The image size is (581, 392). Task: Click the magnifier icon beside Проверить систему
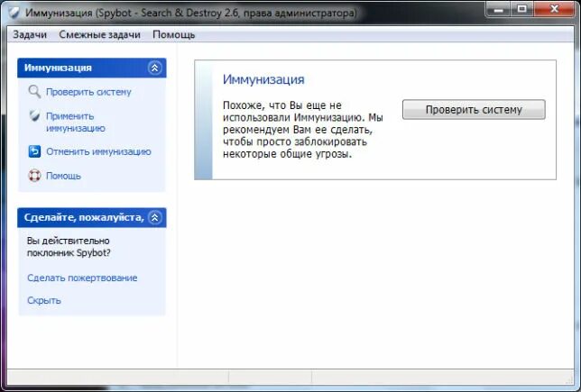pyautogui.click(x=34, y=91)
